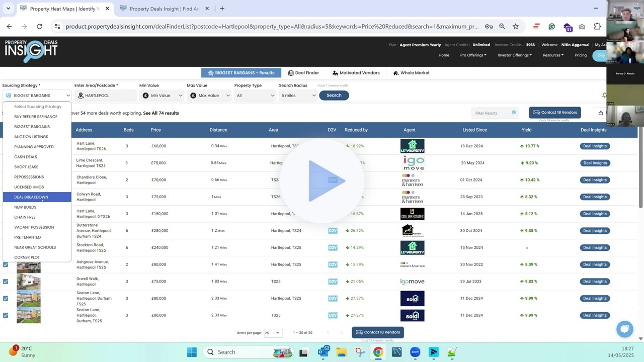Uncheck the Seaton Lane Hartlepool, Durham TS25 row checkbox
The height and width of the screenshot is (362, 644).
pos(6,299)
